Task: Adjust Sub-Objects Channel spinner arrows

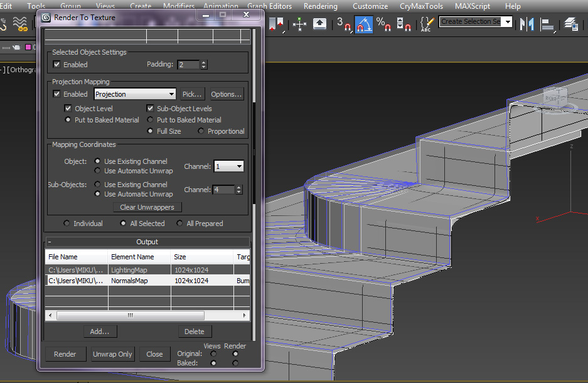Action: [239, 190]
